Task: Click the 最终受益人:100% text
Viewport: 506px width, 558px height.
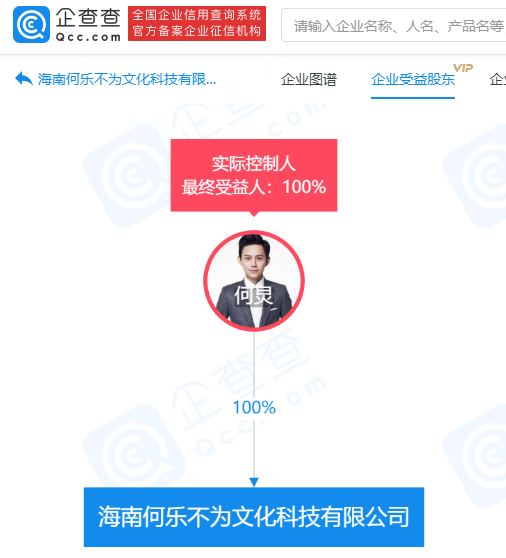Action: tap(254, 187)
